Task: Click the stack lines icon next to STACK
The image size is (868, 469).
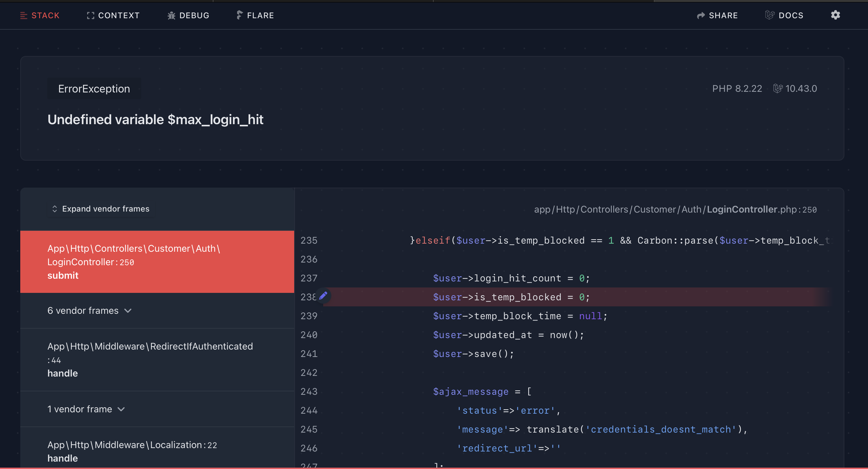Action: pyautogui.click(x=24, y=16)
